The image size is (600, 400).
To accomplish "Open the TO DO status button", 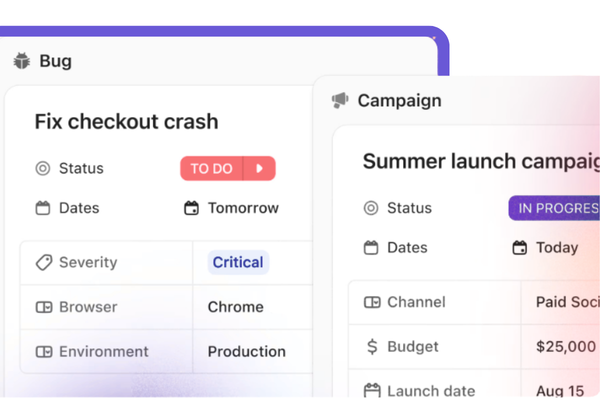I will point(212,168).
